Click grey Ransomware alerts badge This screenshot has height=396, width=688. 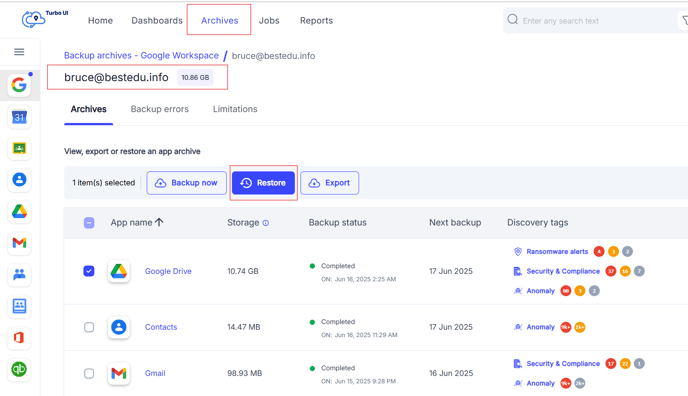coord(627,251)
